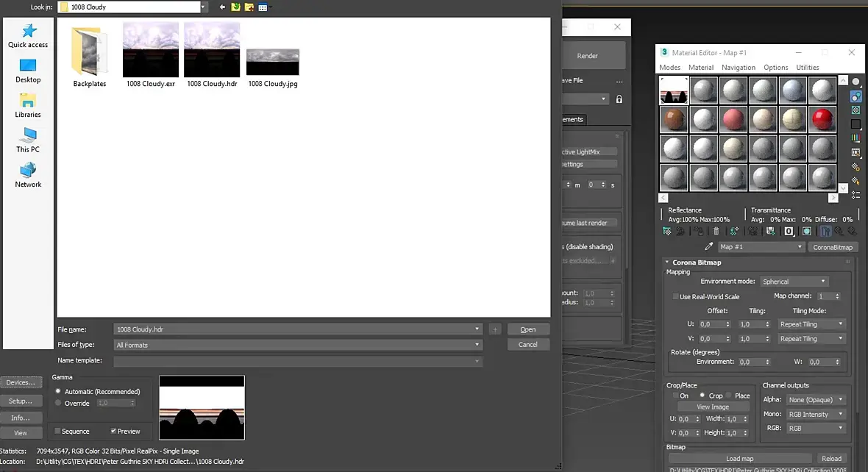
Task: Click Sample Type sphere icon
Action: pyautogui.click(x=855, y=82)
